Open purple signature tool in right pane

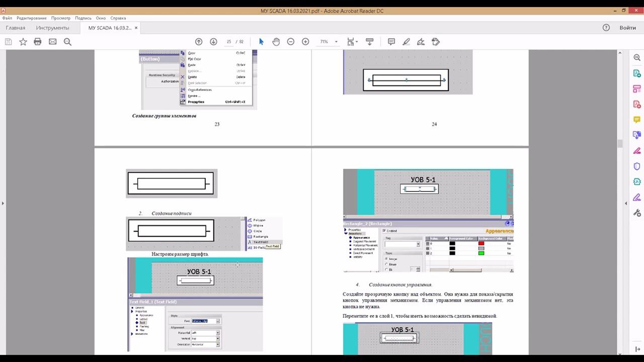(x=637, y=197)
